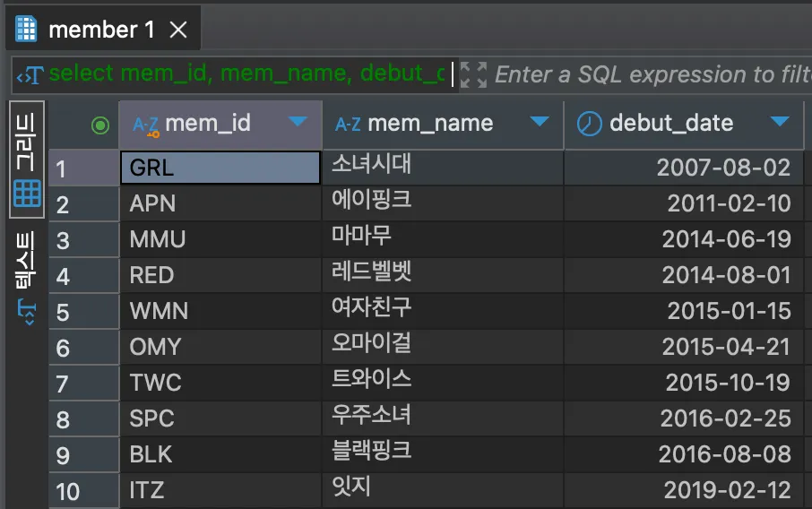Image resolution: width=812 pixels, height=509 pixels.
Task: Select the ITZ cell
Action: pyautogui.click(x=220, y=490)
